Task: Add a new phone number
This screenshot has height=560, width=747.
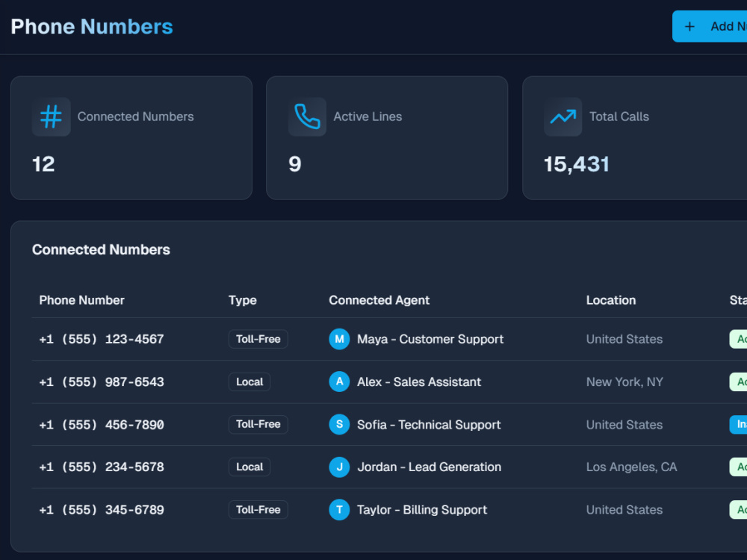Action: coord(710,27)
